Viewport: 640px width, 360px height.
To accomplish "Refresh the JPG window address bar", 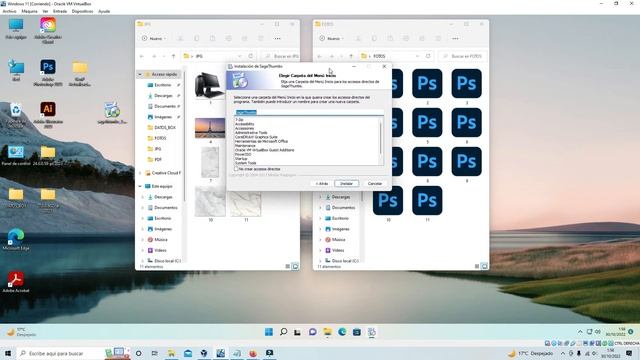I will [251, 56].
